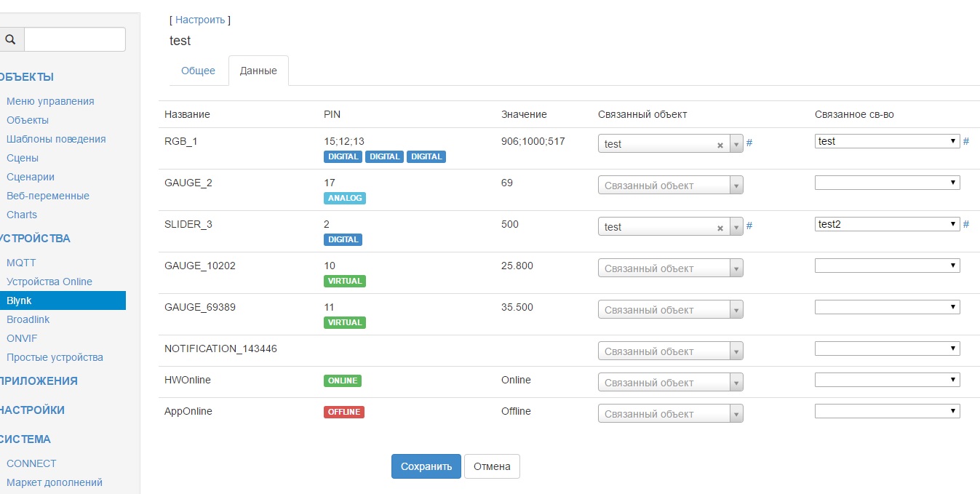The width and height of the screenshot is (980, 494).
Task: Clear the SLIDER_3 linked object selection
Action: 720,228
